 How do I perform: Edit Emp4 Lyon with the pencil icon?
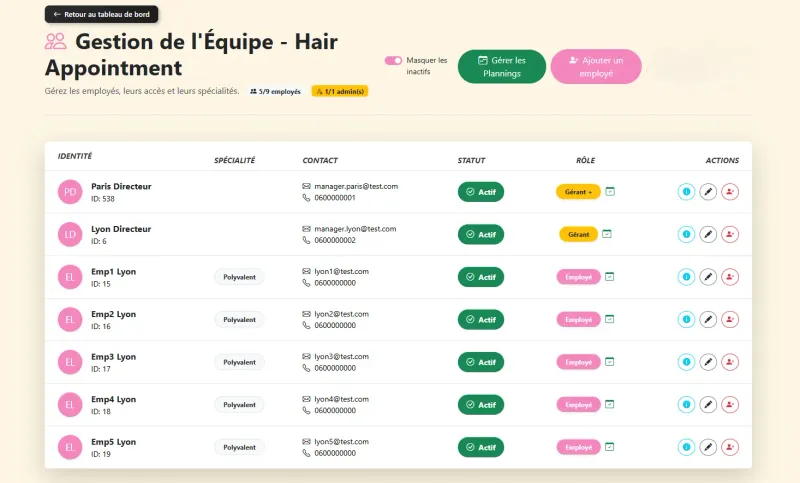(708, 404)
